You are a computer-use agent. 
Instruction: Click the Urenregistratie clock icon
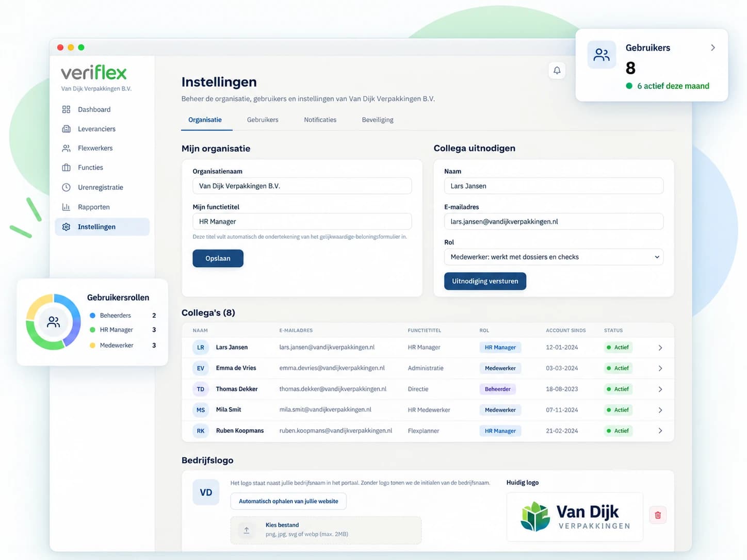click(66, 187)
